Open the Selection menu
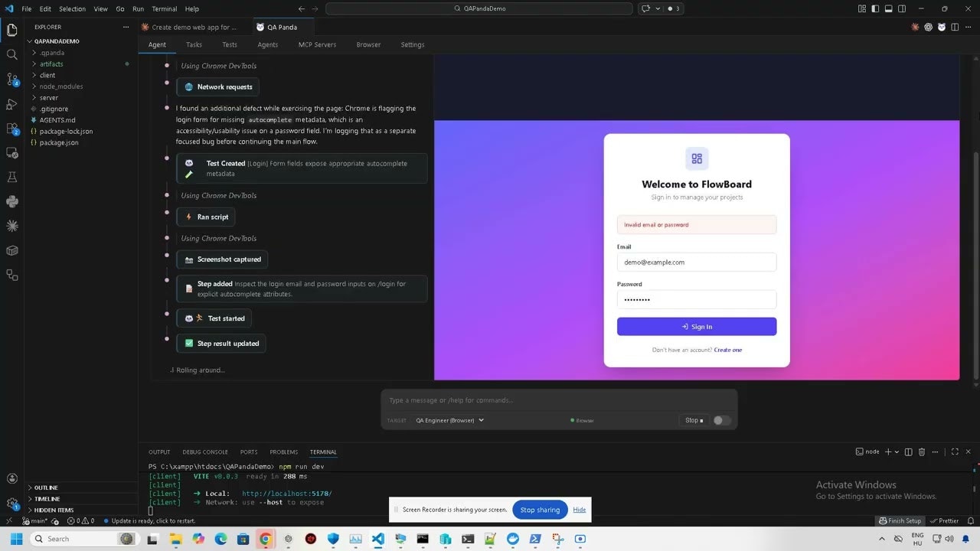This screenshot has height=551, width=980. [x=72, y=8]
